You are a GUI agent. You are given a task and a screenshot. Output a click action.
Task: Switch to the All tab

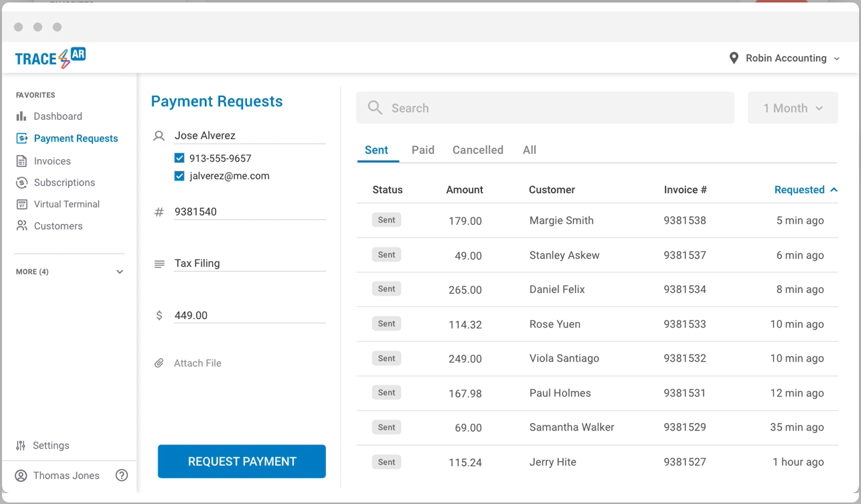[x=529, y=150]
